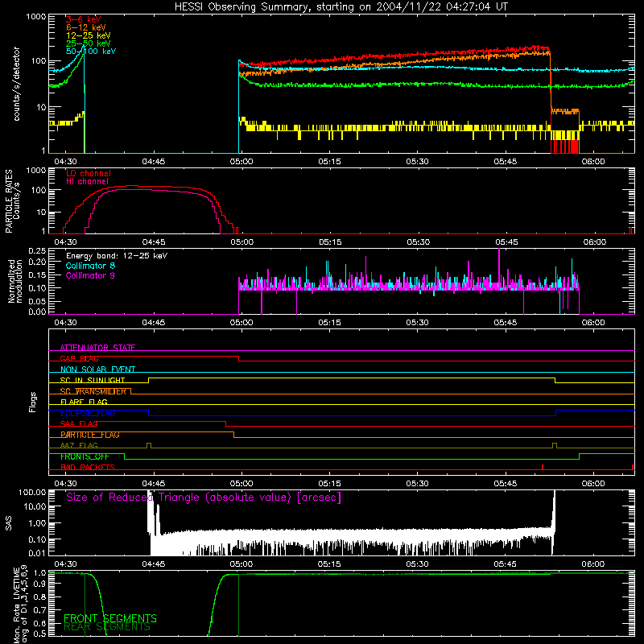
Task: Click the 100.00 y-axis value on SAS plot
Action: [32, 493]
